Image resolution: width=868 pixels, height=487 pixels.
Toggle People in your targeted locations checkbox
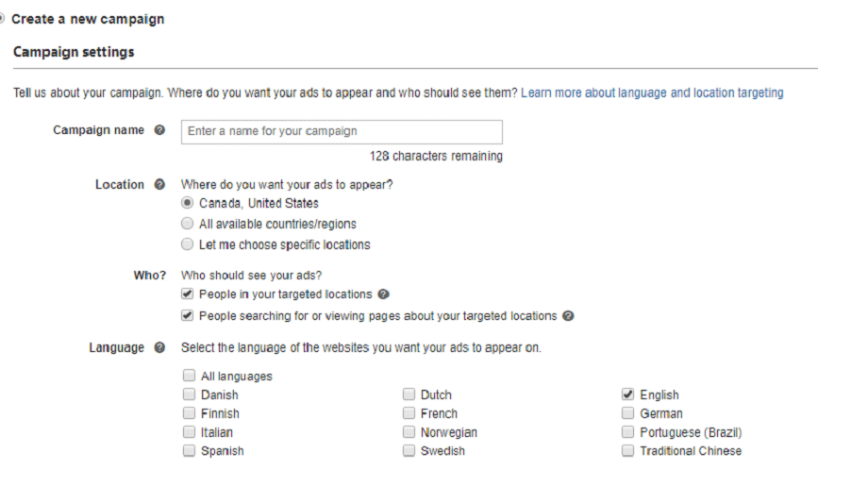(x=187, y=294)
